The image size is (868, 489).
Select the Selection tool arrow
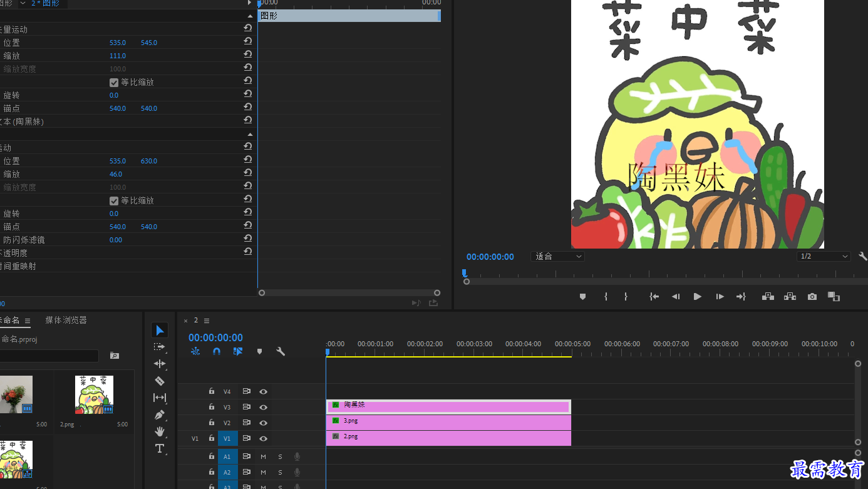tap(160, 330)
